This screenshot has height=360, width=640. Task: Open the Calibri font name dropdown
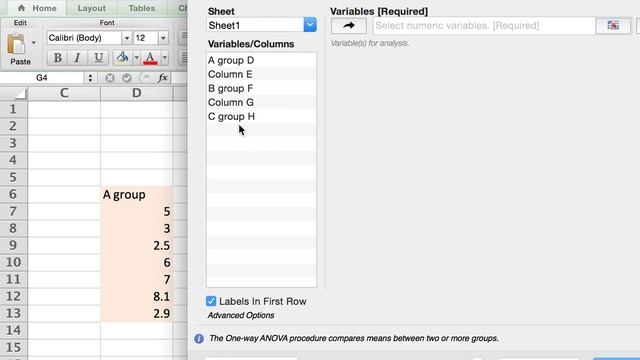click(127, 38)
